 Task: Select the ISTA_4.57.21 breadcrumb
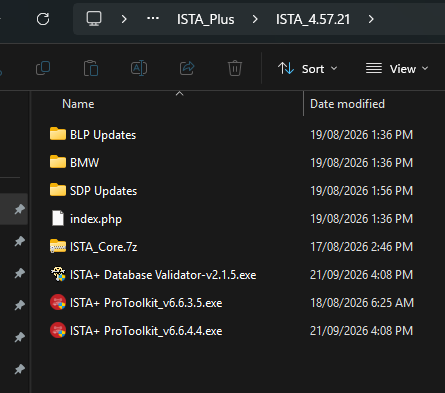tap(313, 19)
